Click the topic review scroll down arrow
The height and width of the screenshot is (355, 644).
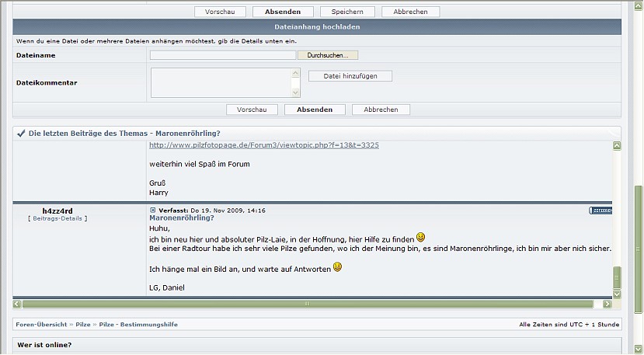pos(617,294)
